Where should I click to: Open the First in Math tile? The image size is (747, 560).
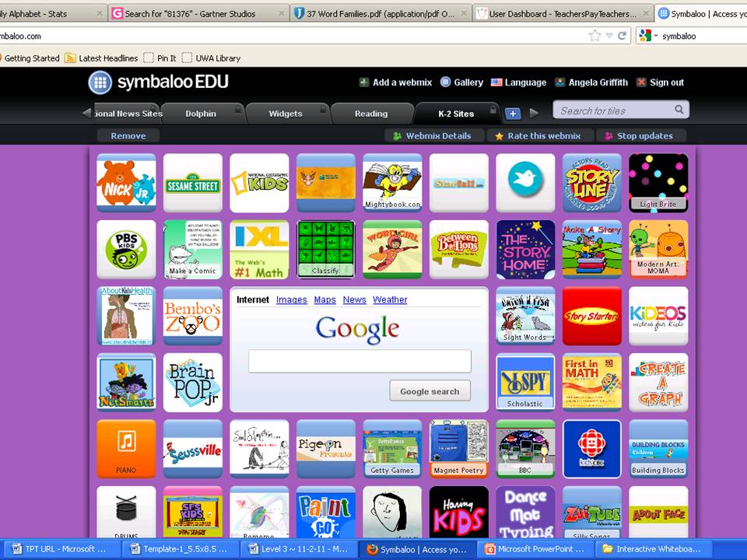(x=591, y=383)
